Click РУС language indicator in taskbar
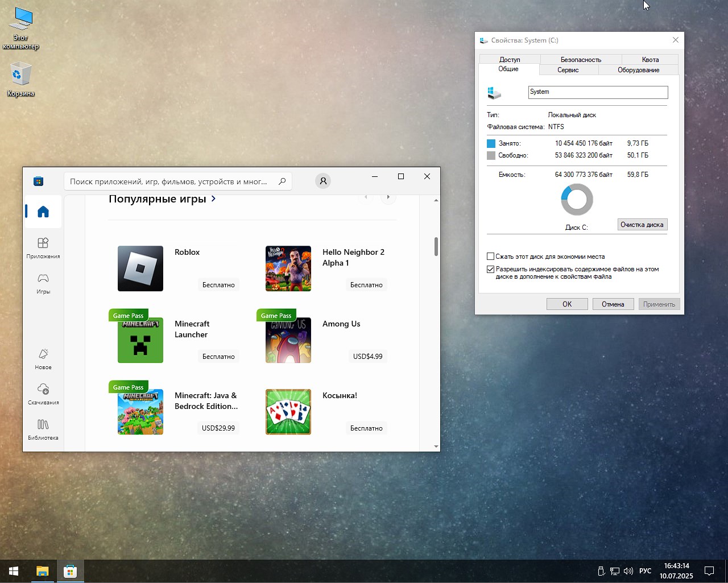This screenshot has width=728, height=583. pyautogui.click(x=645, y=571)
